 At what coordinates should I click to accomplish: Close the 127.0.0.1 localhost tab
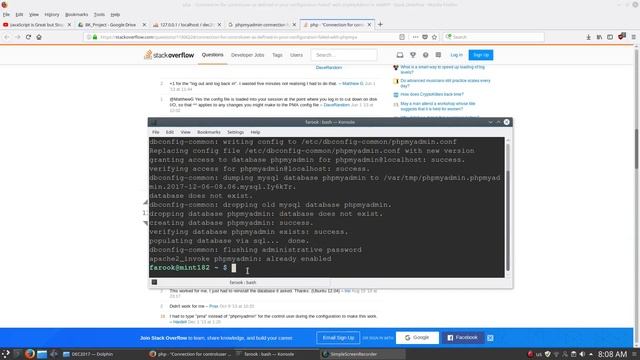pos(219,25)
